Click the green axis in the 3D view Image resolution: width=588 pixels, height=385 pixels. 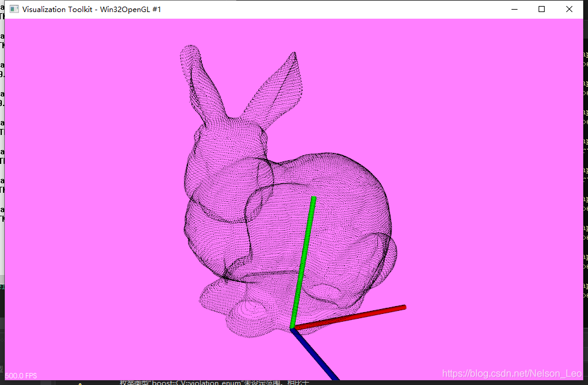coord(304,262)
